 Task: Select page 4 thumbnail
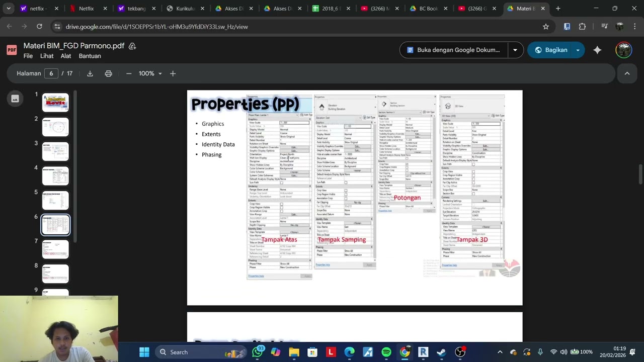(55, 176)
